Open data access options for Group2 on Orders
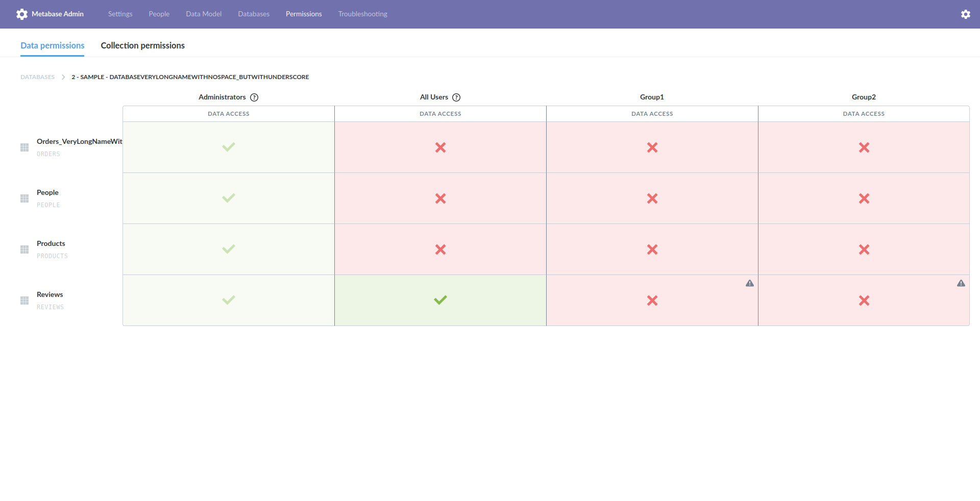 click(863, 147)
